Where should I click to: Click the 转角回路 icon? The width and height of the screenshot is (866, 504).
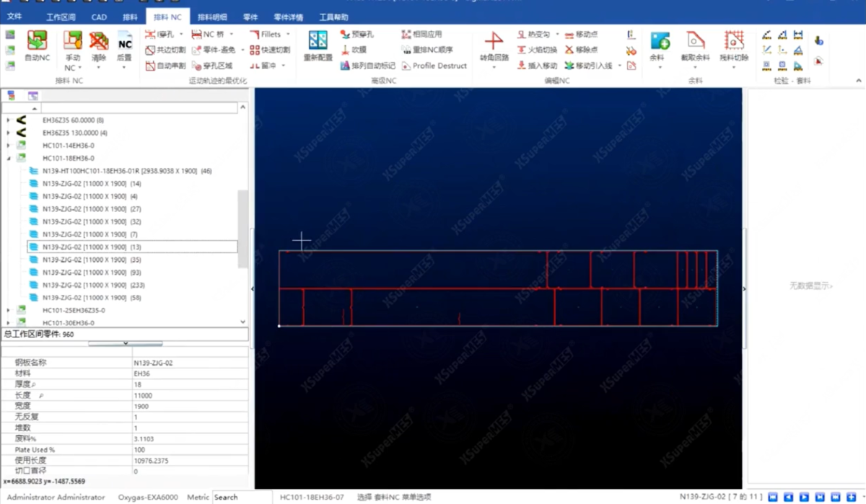tap(494, 45)
